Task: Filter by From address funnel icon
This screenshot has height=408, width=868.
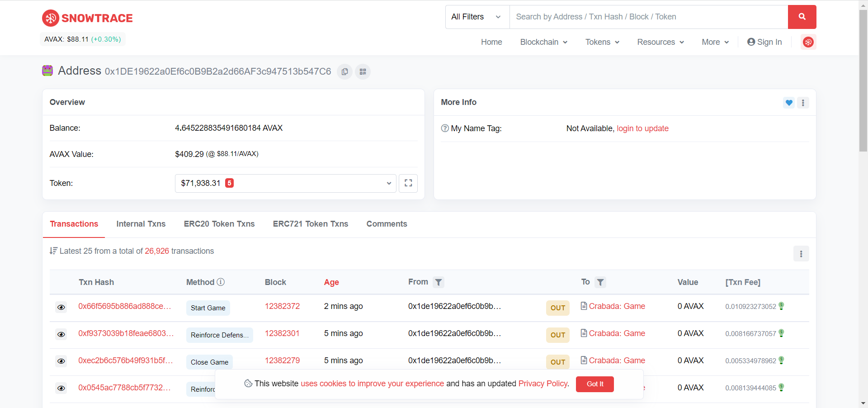Action: coord(438,282)
